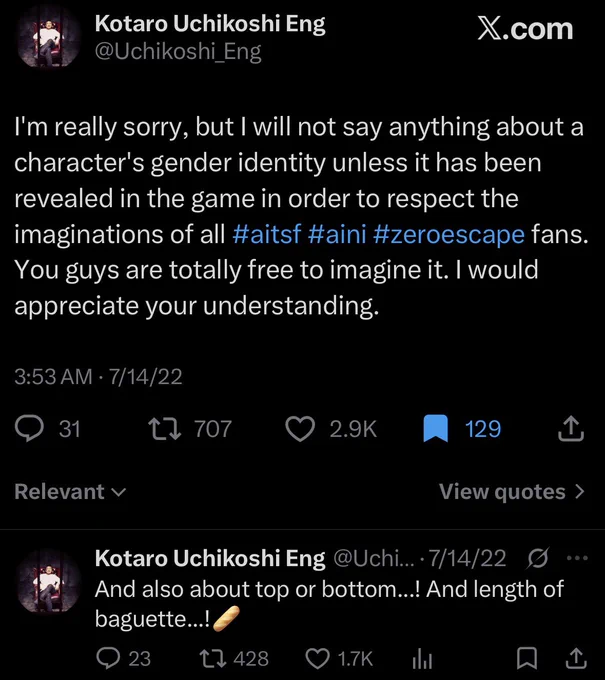
Task: Reply to the baguette tweet with 23 replies
Action: tap(108, 658)
